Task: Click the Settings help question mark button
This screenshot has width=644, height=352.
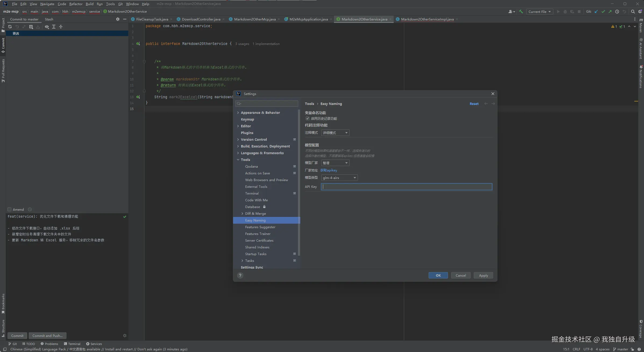Action: click(240, 275)
